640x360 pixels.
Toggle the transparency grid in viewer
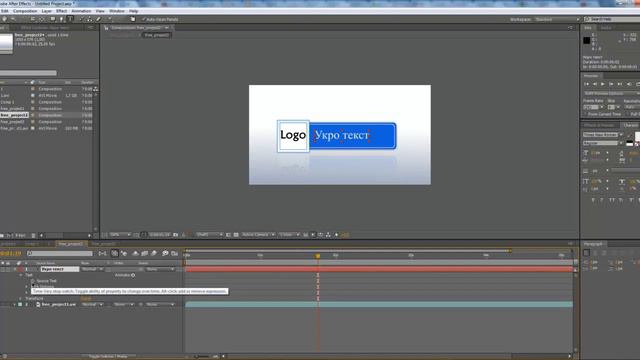[236, 235]
